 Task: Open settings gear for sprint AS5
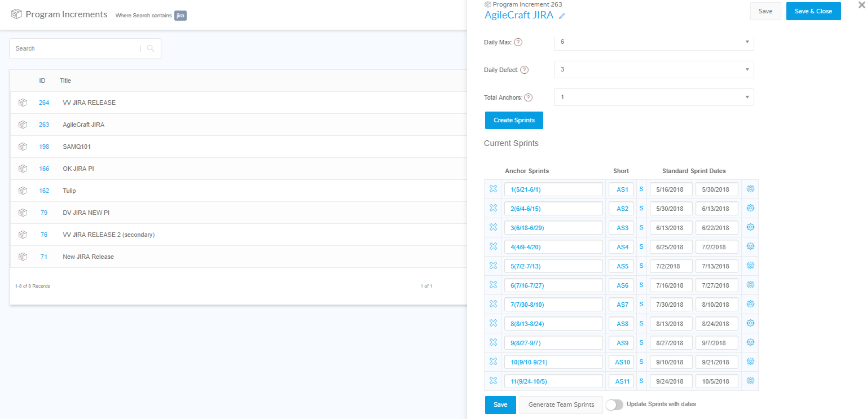click(750, 266)
